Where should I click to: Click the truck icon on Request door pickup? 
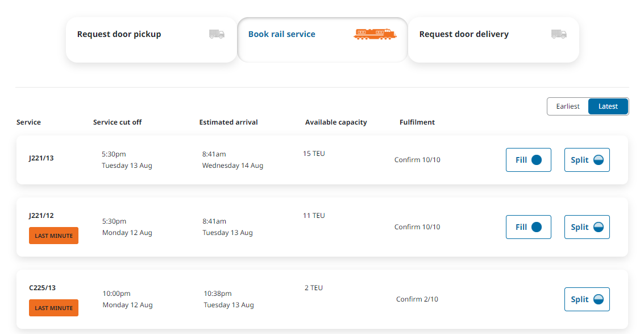(x=217, y=34)
